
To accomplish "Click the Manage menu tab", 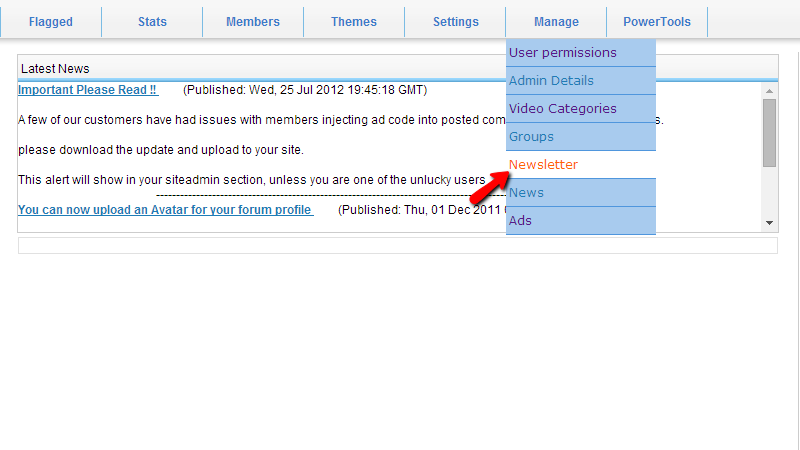I will click(x=556, y=22).
